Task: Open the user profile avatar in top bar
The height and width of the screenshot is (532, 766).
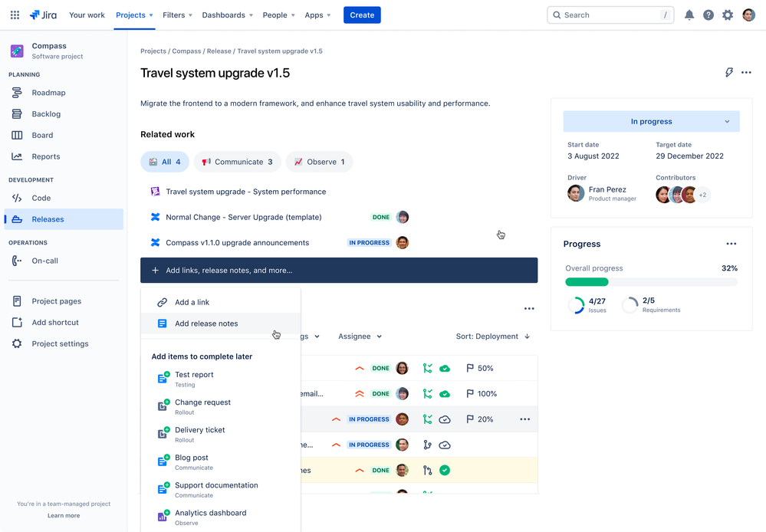Action: click(x=748, y=15)
